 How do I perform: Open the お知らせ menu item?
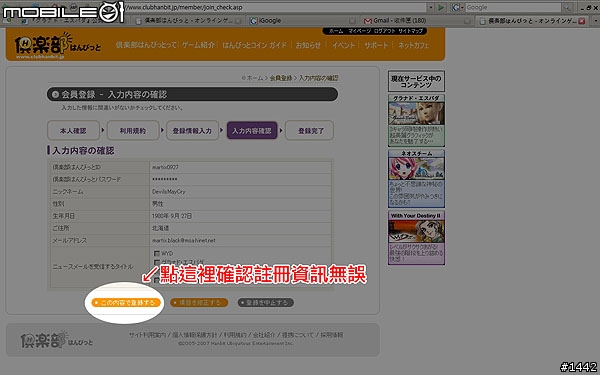click(x=308, y=45)
